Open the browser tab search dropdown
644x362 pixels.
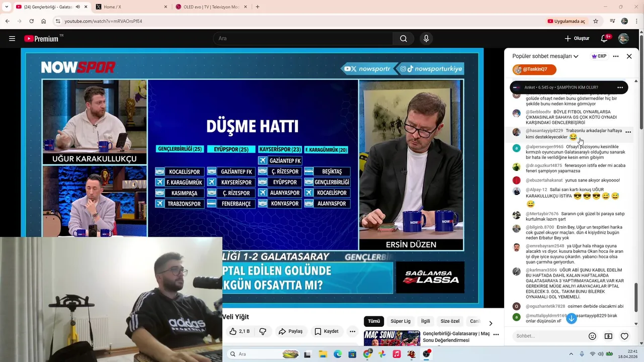(6, 7)
